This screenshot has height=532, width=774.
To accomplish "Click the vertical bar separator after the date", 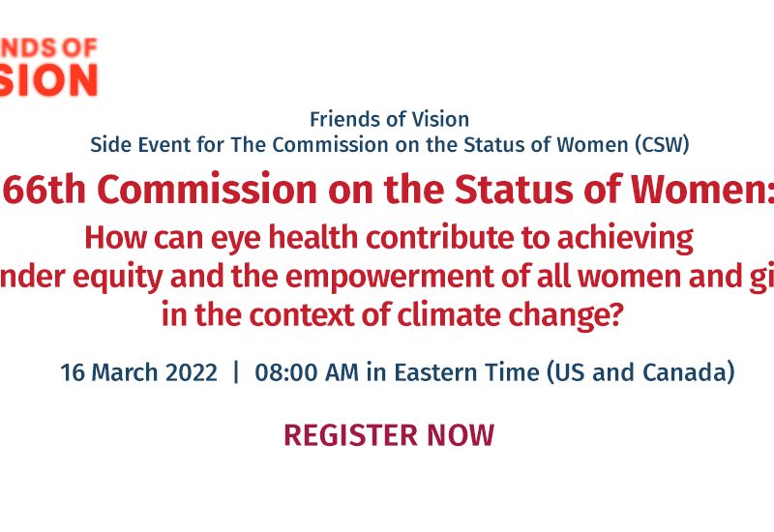I will coord(236,373).
